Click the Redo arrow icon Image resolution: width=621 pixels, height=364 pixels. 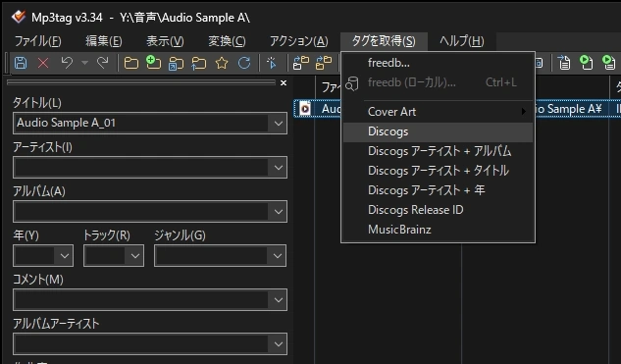coord(103,63)
